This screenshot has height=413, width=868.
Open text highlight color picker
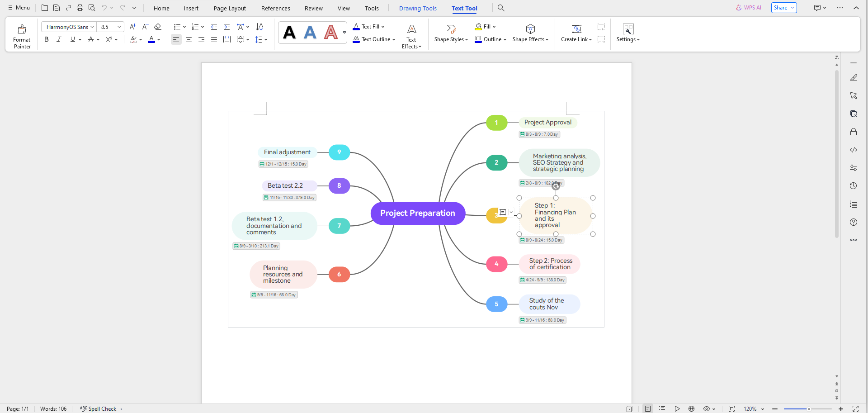[x=133, y=40]
